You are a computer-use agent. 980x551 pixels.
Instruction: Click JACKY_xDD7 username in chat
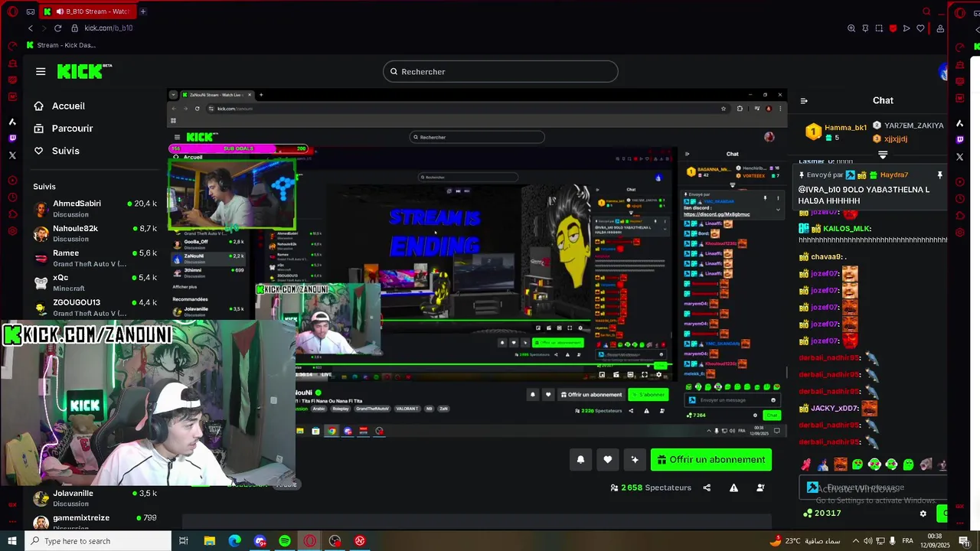(835, 409)
